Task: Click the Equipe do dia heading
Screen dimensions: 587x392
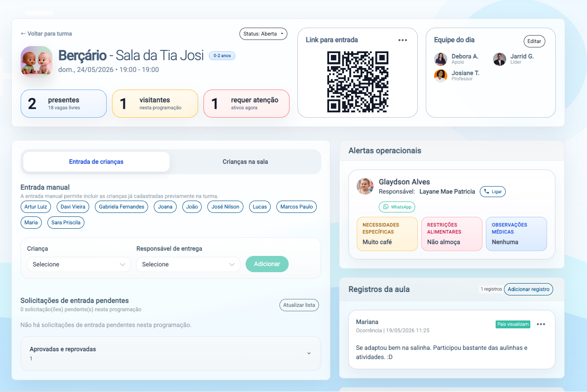Action: click(454, 40)
